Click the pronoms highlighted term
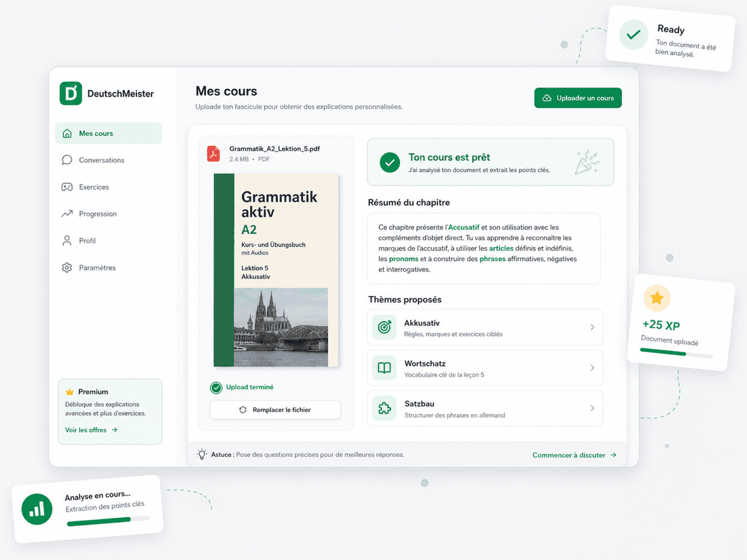747x560 pixels. coord(403,259)
